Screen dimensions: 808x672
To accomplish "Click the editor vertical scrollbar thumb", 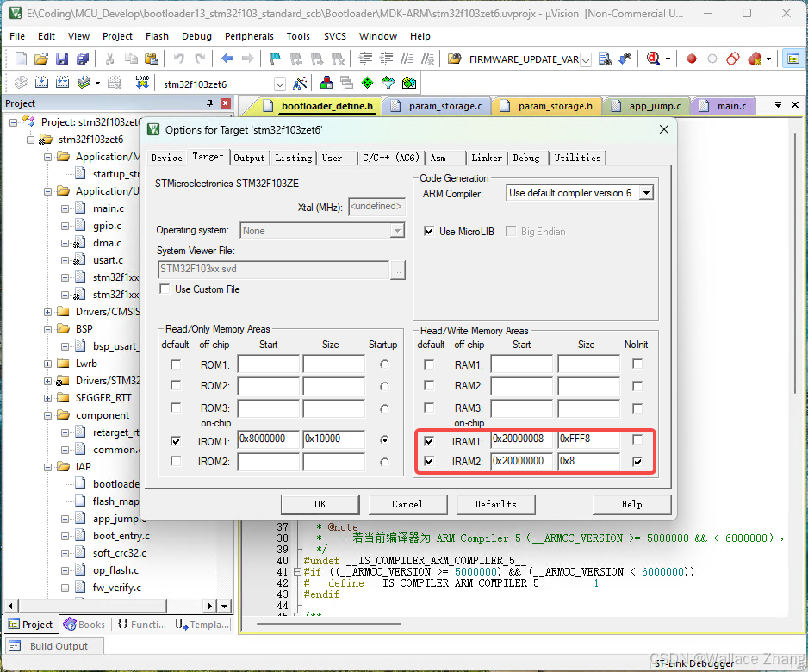I will 796,263.
